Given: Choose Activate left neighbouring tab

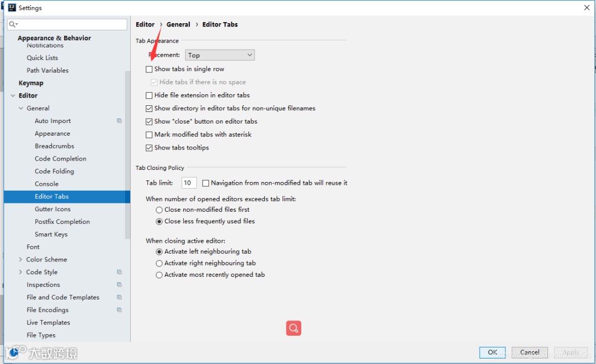Looking at the screenshot, I should click(159, 251).
